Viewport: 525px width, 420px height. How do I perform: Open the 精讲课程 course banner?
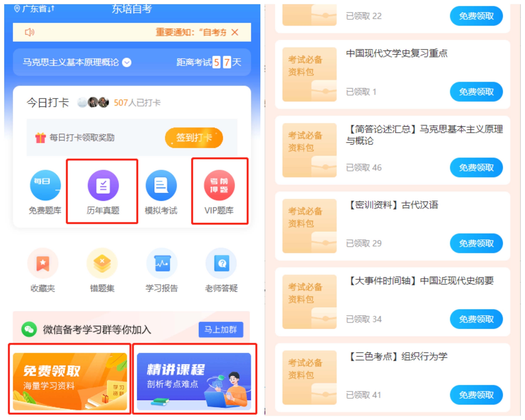coord(194,381)
